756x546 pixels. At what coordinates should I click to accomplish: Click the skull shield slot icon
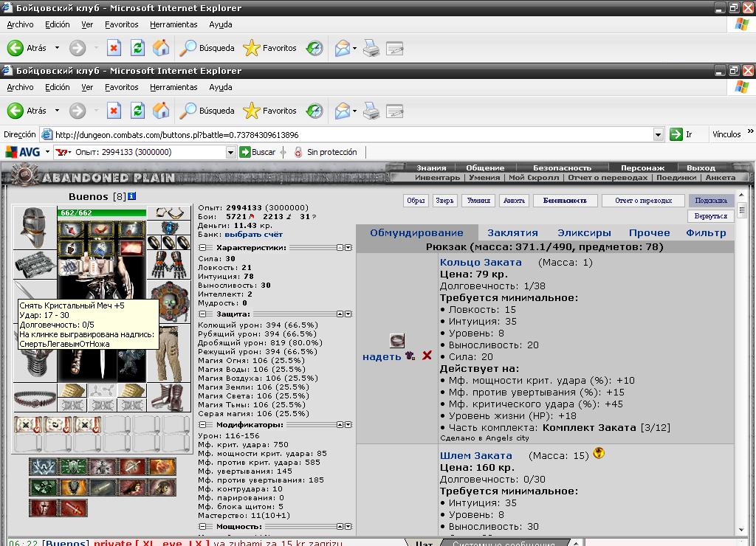(x=169, y=302)
